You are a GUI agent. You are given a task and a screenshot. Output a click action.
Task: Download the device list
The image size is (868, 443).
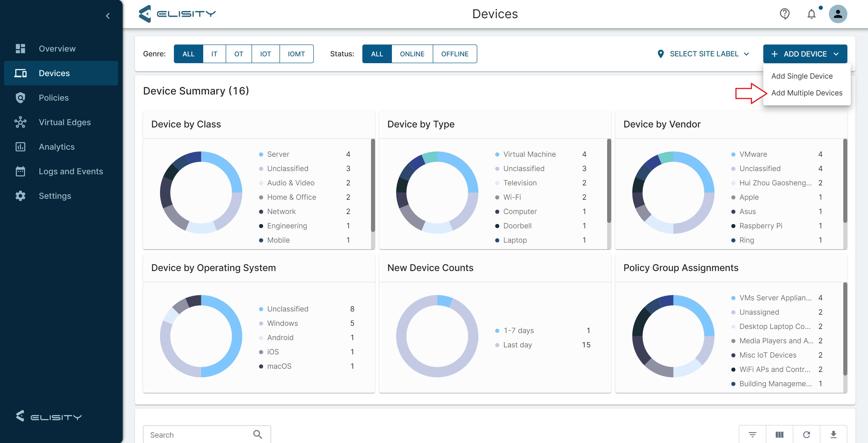point(833,435)
